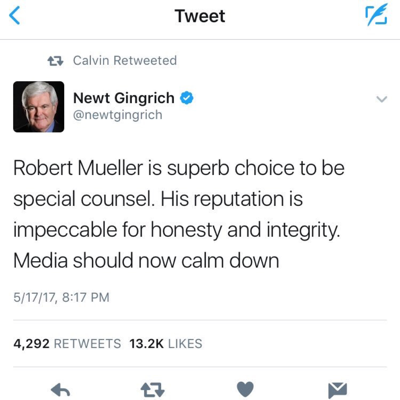This screenshot has width=400, height=400.
Task: Tap the 5/17/17, 8:17 PM timestamp
Action: click(61, 297)
